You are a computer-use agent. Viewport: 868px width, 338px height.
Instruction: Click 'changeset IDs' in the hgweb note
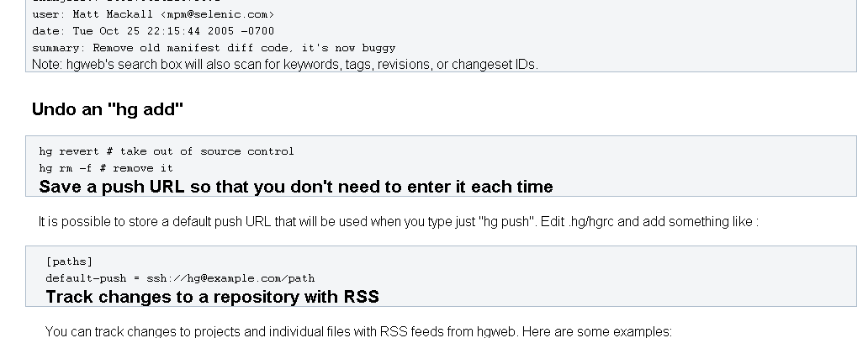coord(495,64)
